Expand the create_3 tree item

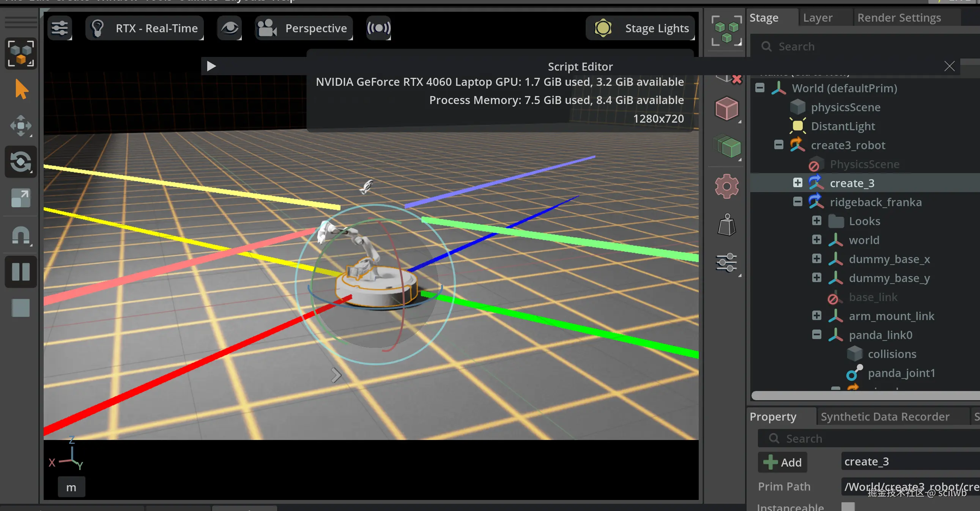(x=797, y=183)
